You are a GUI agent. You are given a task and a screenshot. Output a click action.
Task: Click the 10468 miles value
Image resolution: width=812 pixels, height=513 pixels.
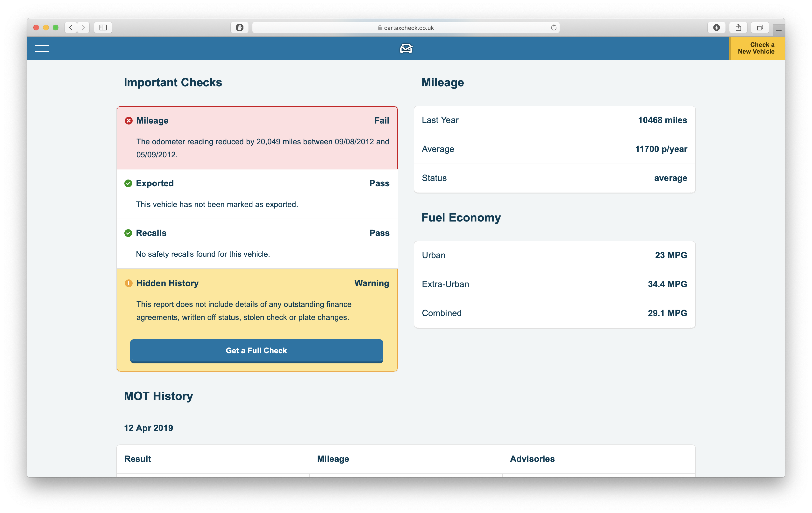point(662,120)
